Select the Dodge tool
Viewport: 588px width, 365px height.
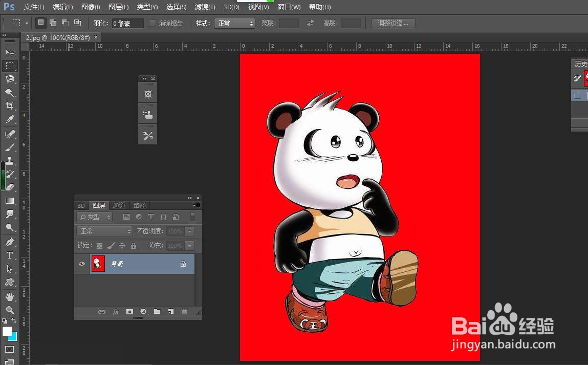(x=10, y=227)
